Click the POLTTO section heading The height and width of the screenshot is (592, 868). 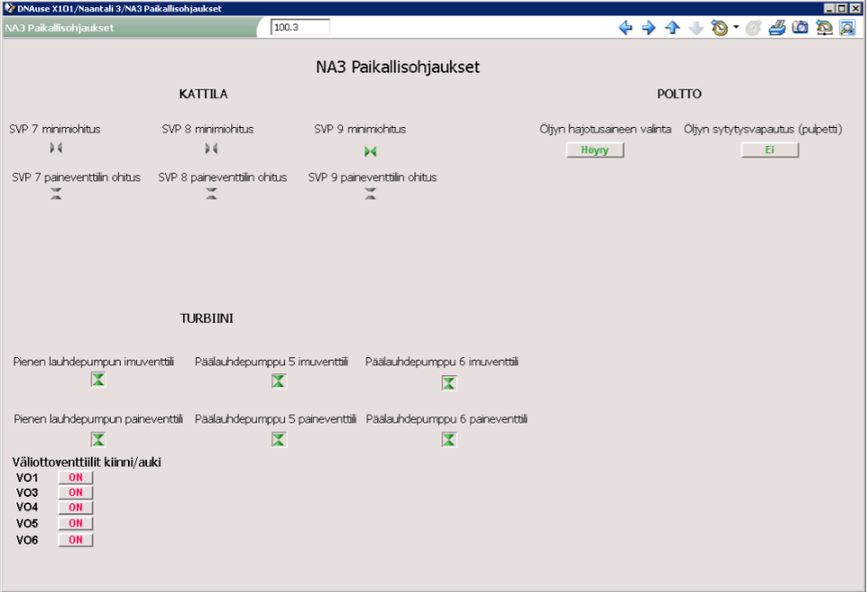click(x=679, y=94)
